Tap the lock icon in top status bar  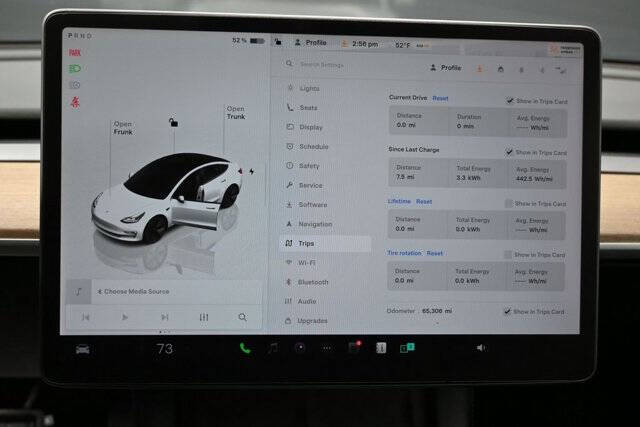[278, 42]
